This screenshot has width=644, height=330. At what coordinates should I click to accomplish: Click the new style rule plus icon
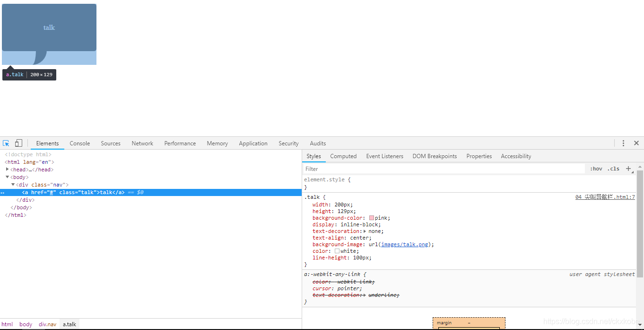tap(629, 169)
